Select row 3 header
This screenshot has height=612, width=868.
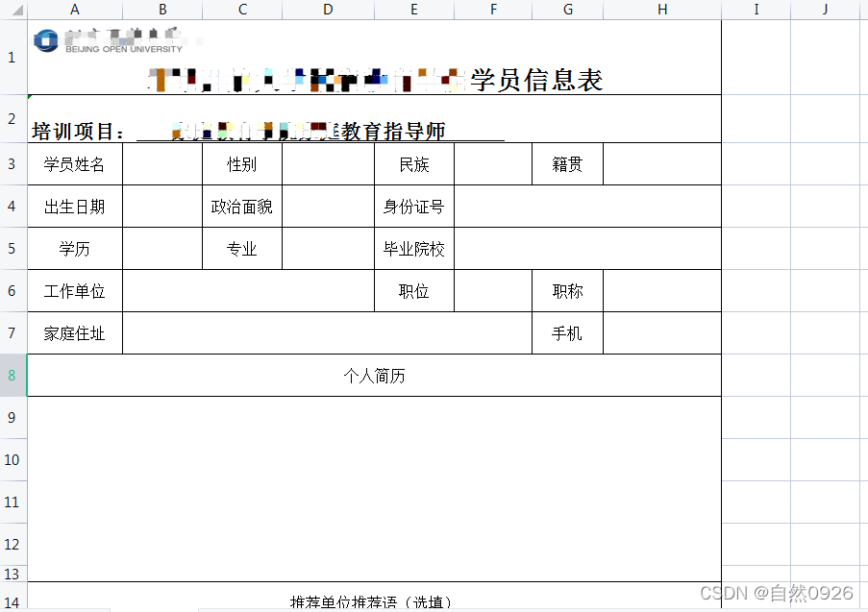pos(13,163)
